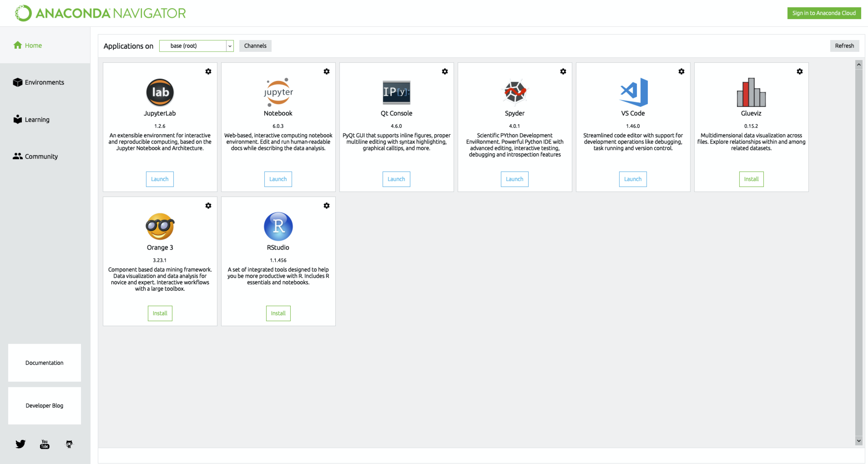Open Spyder tile gear options
Screen dimensions: 868x464
563,71
